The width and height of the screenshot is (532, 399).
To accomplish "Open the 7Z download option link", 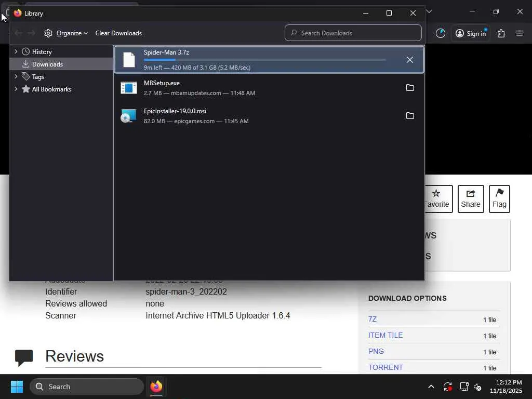I will coord(372,320).
